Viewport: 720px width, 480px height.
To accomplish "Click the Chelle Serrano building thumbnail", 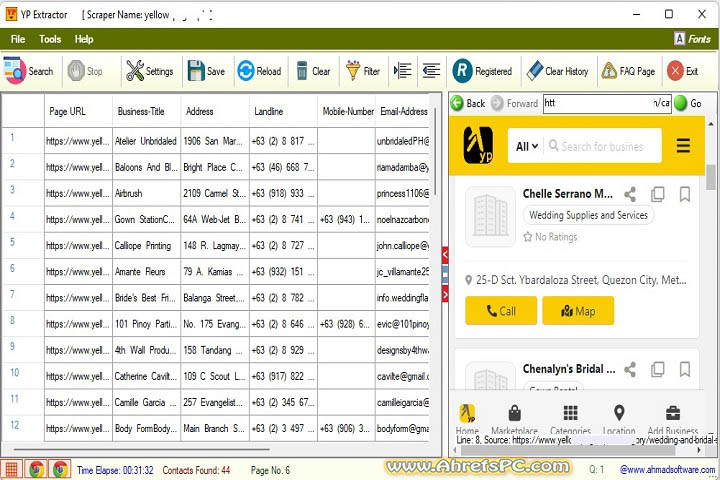I will [x=490, y=216].
